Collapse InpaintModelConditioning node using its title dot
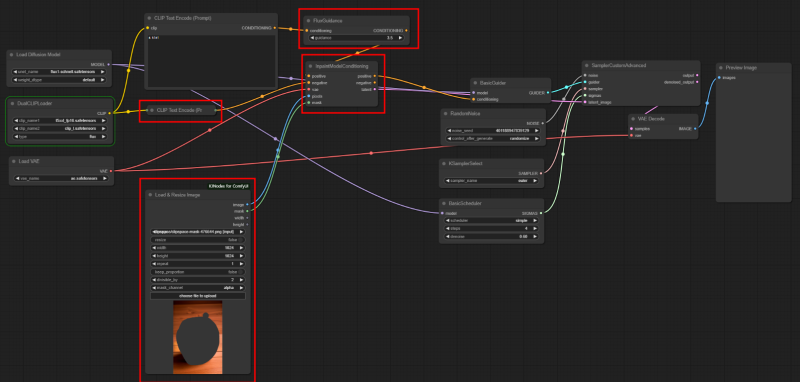 coord(310,66)
